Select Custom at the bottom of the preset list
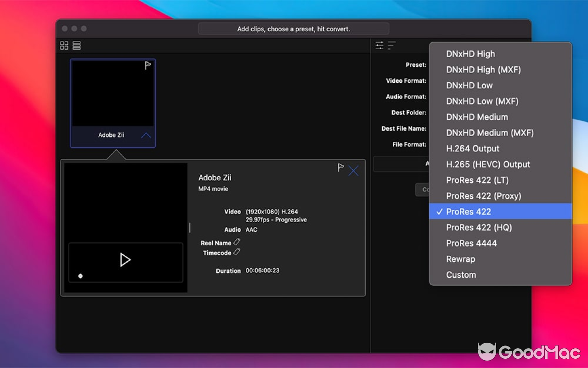 click(x=461, y=275)
